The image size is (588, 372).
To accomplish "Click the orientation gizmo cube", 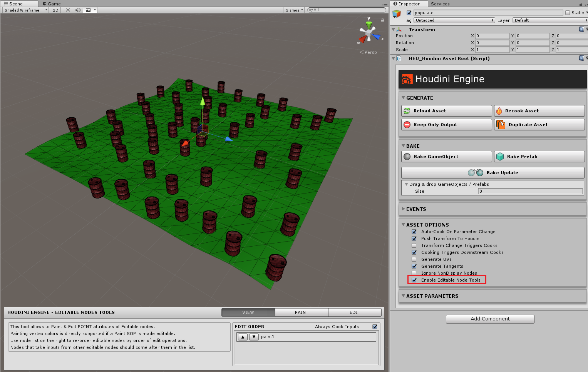I will tap(369, 34).
